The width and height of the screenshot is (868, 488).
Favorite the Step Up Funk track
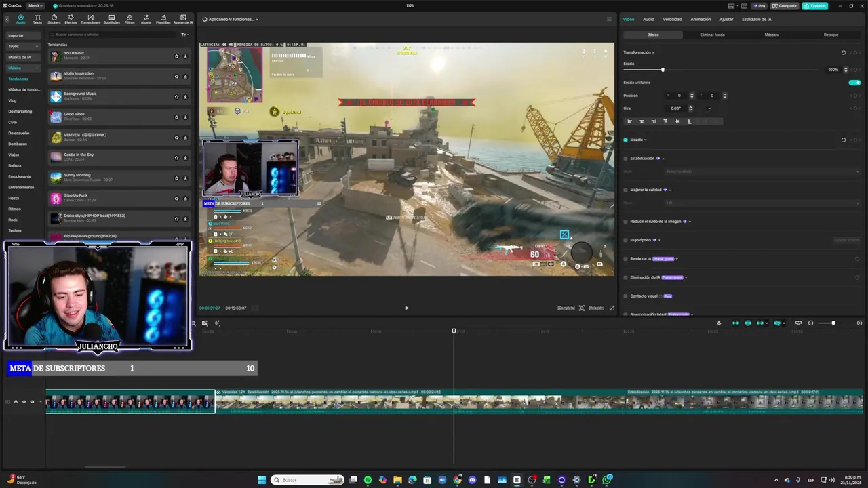pos(176,199)
